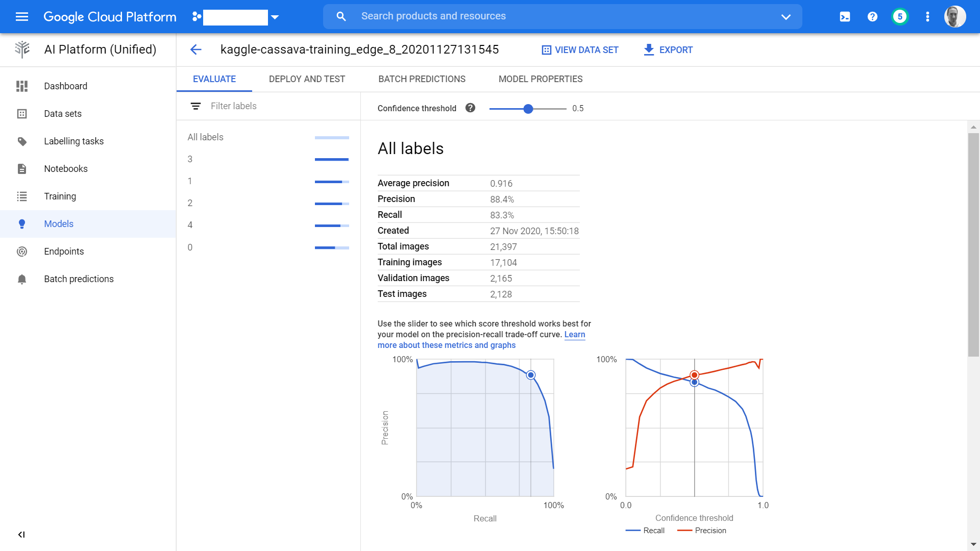This screenshot has width=980, height=551.
Task: Click the Filter labels icon
Action: pos(195,106)
